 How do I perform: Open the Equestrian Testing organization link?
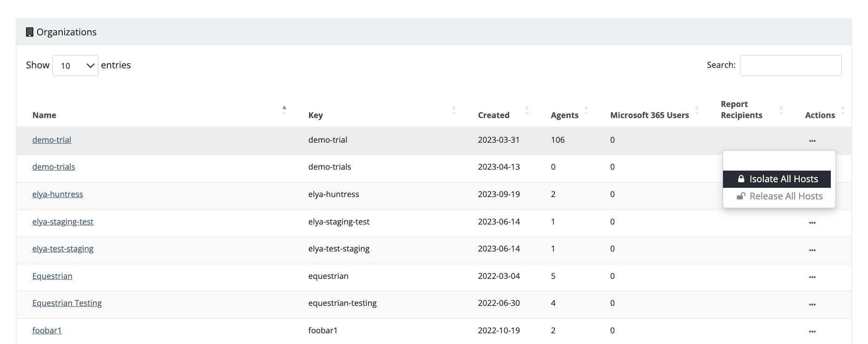(67, 303)
